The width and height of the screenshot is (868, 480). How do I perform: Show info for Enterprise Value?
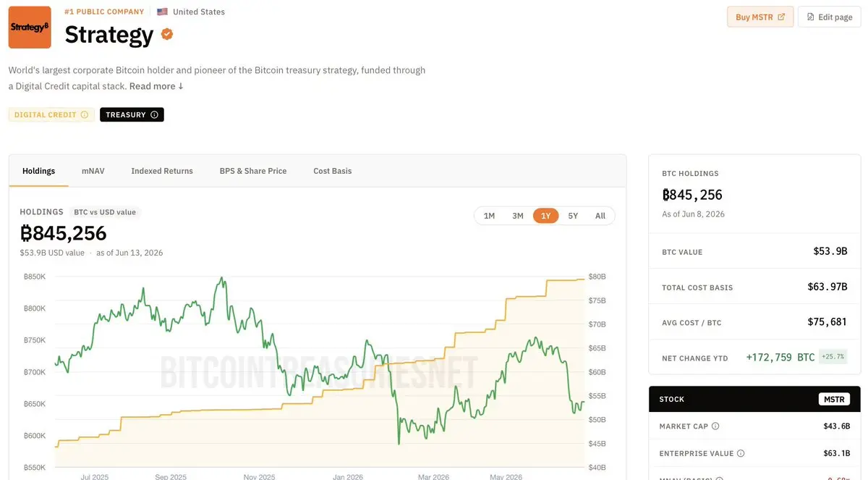tap(740, 454)
